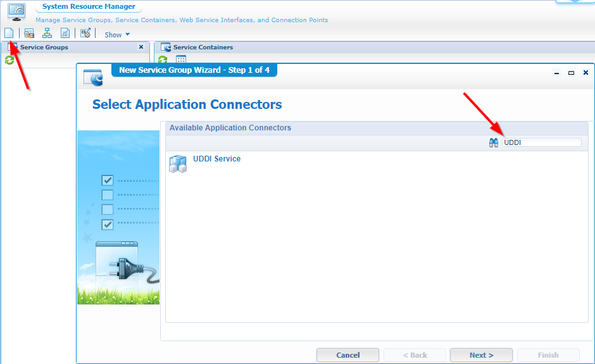This screenshot has height=364, width=595.
Task: Click the chart report toolbar icon
Action: (65, 33)
